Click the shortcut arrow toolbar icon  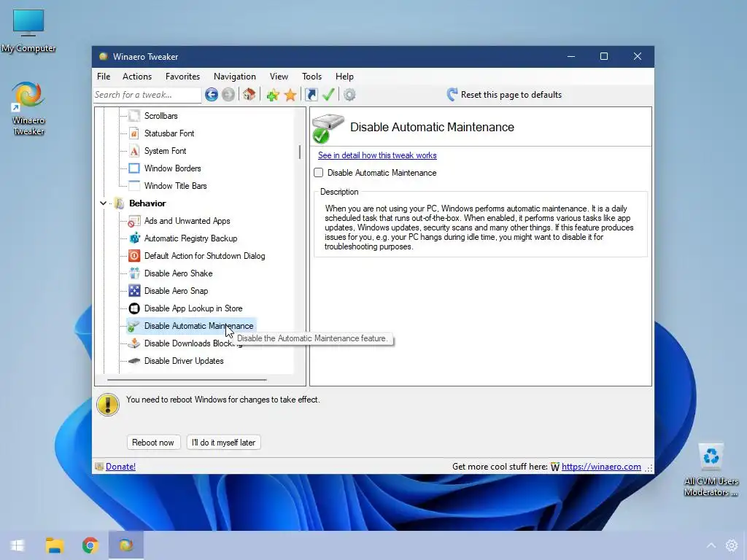311,95
